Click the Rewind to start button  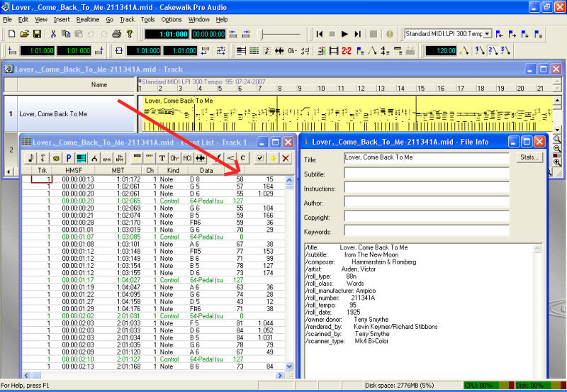pos(320,33)
